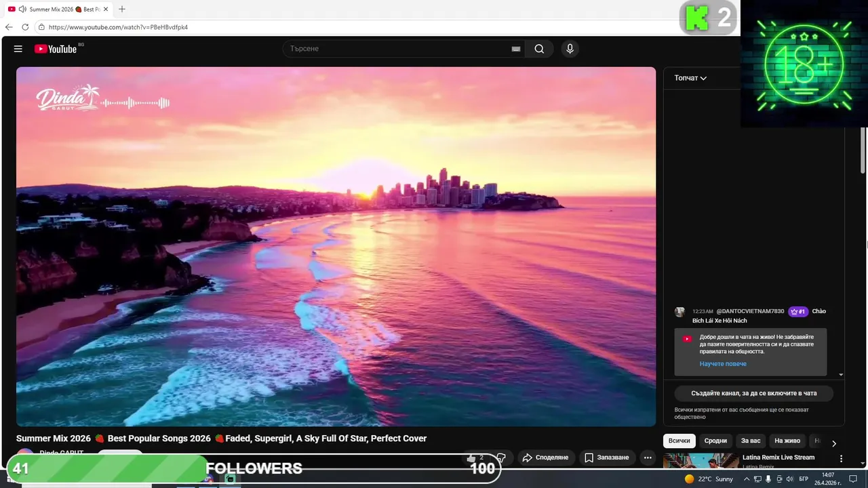Open Latina Remix Live Stream thumbnail
868x488 pixels.
[700, 461]
